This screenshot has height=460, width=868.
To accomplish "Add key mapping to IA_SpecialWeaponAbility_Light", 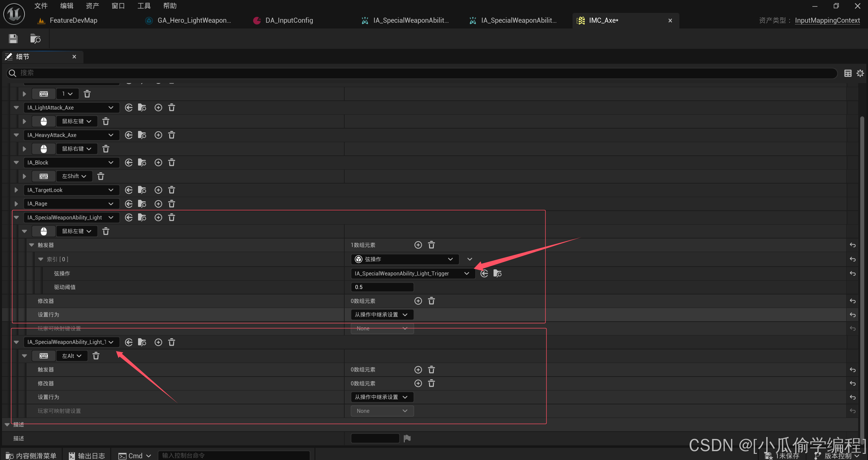I will point(158,217).
